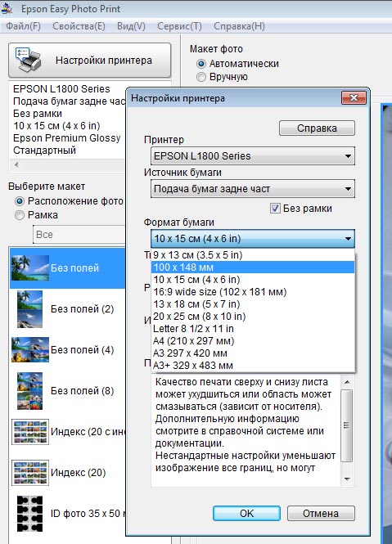392x544 pixels.
Task: Open the Источник бумаги dropdown
Action: coord(253,189)
